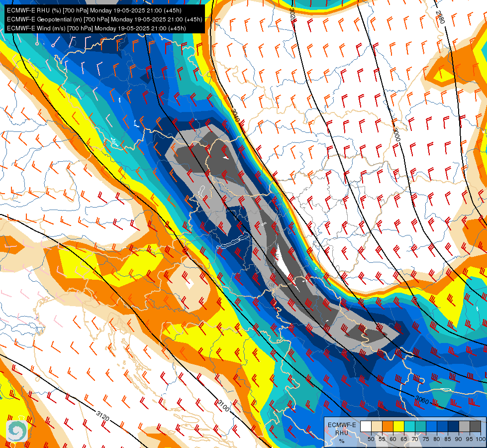The height and width of the screenshot is (448, 487).
Task: Select the cyan 65-70 legend swatch
Action: pos(410,426)
